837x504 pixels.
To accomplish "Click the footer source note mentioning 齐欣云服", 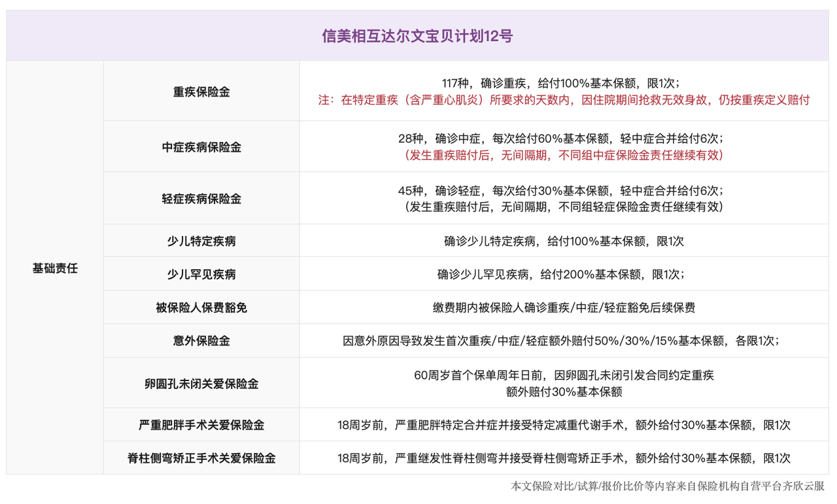I will point(668,487).
